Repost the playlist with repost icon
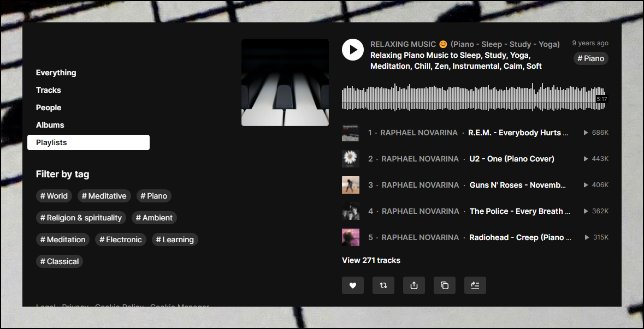 click(383, 285)
